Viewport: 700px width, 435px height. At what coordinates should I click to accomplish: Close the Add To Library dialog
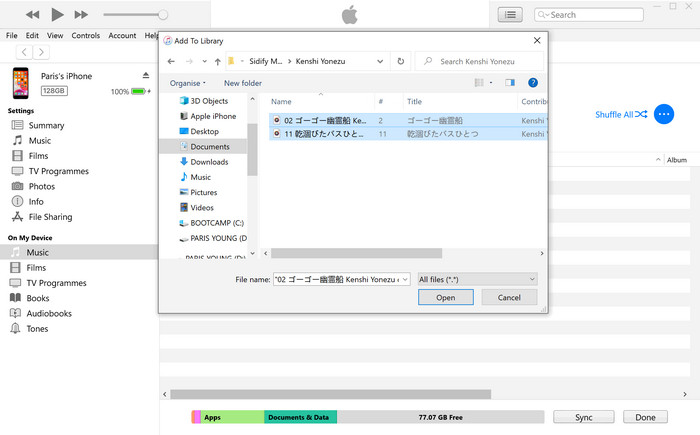pyautogui.click(x=537, y=41)
